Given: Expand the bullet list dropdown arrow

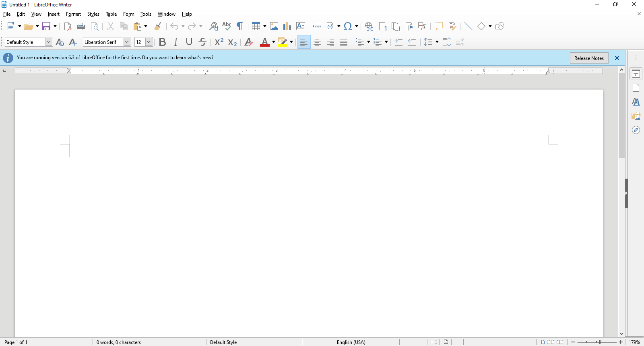Looking at the screenshot, I should click(369, 42).
